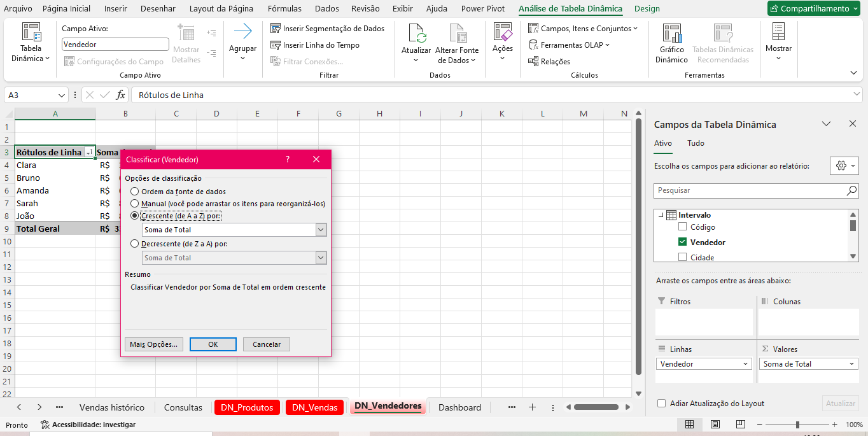The image size is (868, 436).
Task: Select Crescente (de A a Z) option
Action: tap(134, 216)
